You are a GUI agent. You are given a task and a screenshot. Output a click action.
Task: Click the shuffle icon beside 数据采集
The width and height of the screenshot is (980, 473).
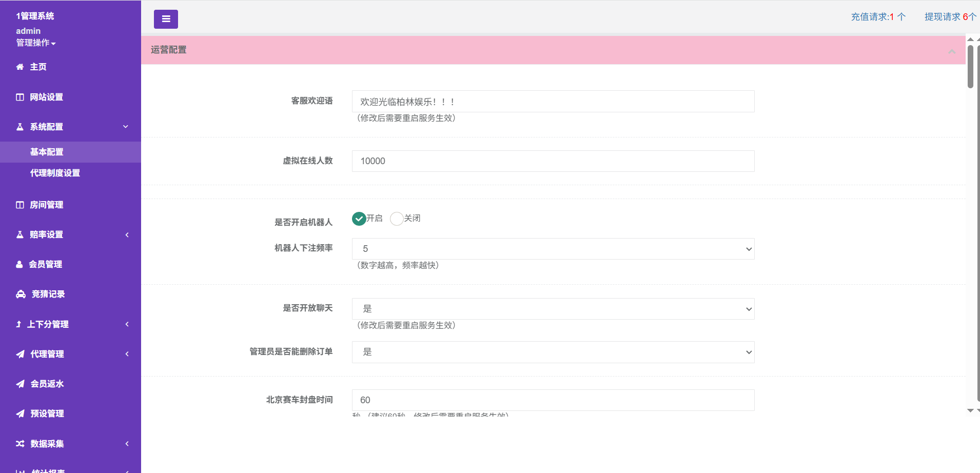tap(20, 444)
